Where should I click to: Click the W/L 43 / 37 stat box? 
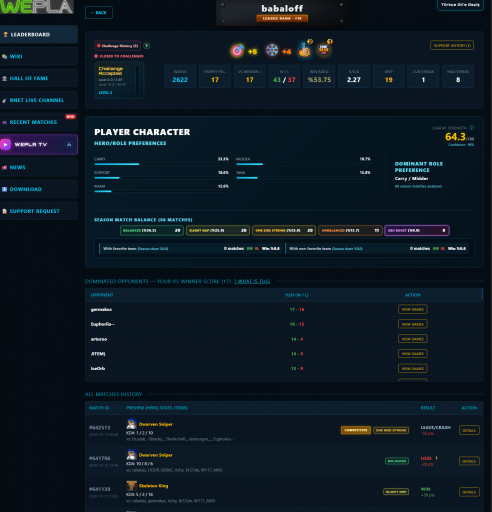point(284,77)
